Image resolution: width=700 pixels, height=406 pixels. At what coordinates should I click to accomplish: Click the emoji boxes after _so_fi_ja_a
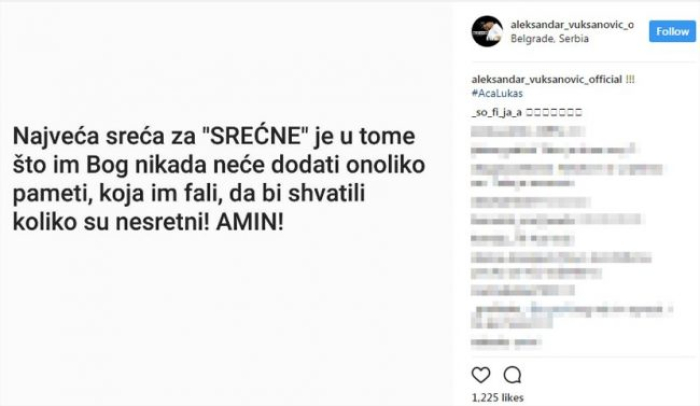point(554,112)
